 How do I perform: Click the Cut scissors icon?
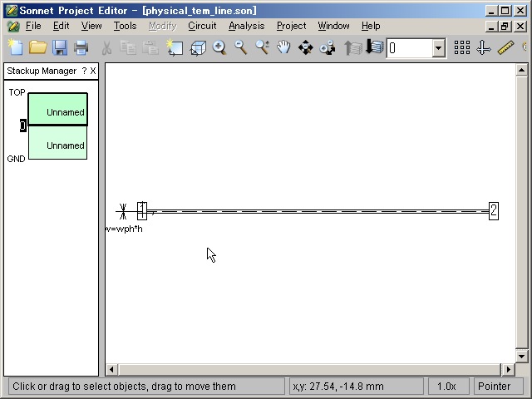(x=106, y=47)
